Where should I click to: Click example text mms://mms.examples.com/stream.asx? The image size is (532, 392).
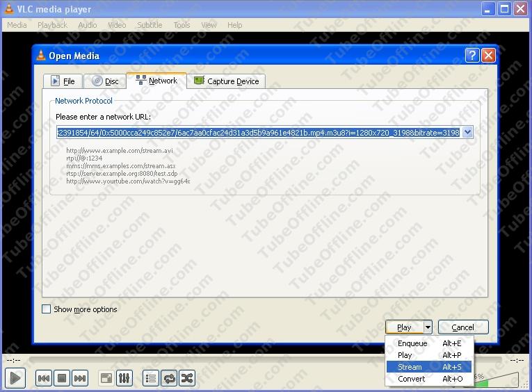121,166
